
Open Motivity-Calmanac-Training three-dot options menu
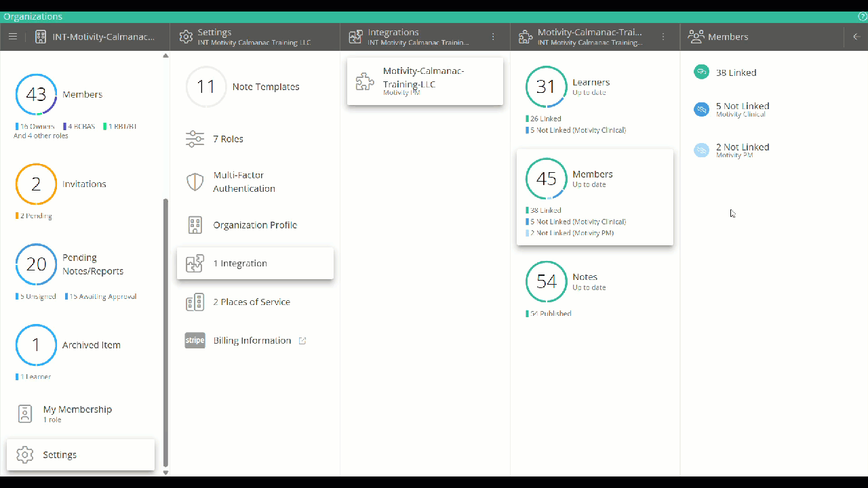click(663, 37)
